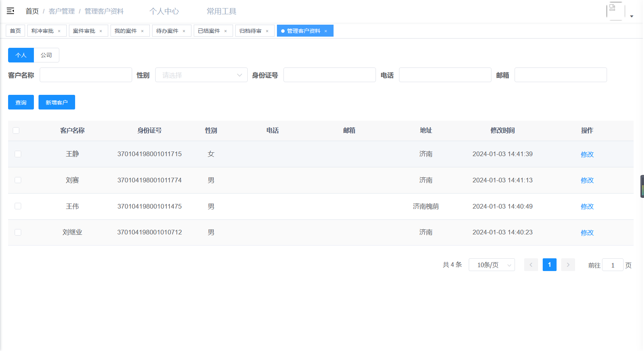Focus the 电话 input field

click(445, 75)
